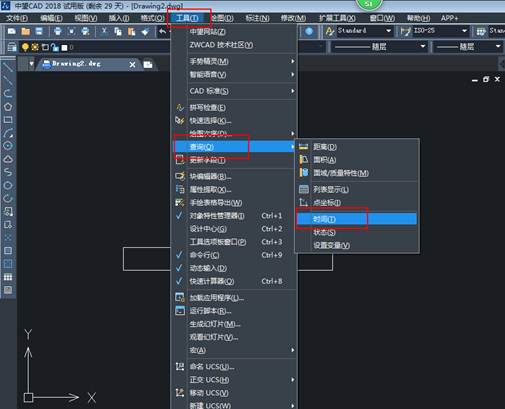This screenshot has height=409, width=505.
Task: Open the ISO-25 dimension style dropdown
Action: (x=464, y=31)
